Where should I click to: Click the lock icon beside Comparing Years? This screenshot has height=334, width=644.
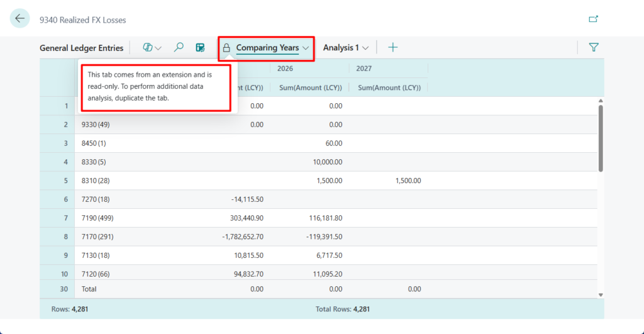pyautogui.click(x=226, y=48)
